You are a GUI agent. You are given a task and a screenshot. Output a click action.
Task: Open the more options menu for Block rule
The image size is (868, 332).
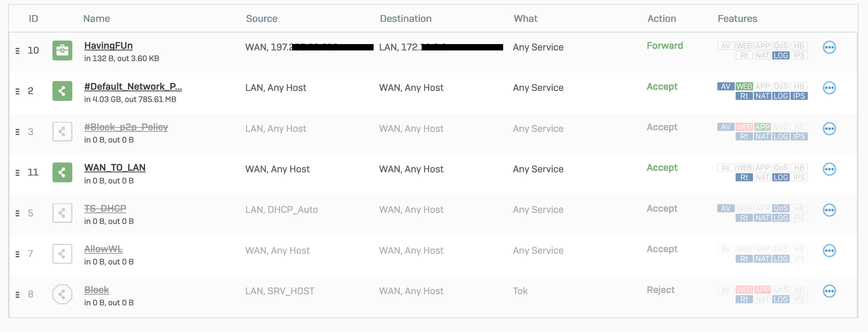(829, 291)
